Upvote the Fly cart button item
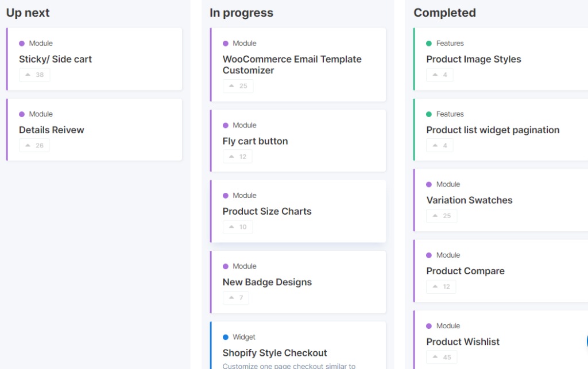The image size is (588, 369). pos(237,157)
